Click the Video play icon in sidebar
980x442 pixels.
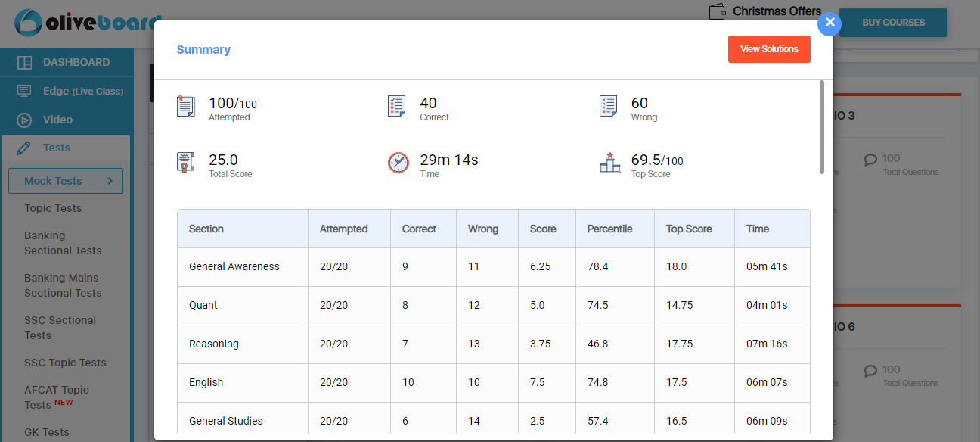tap(24, 120)
